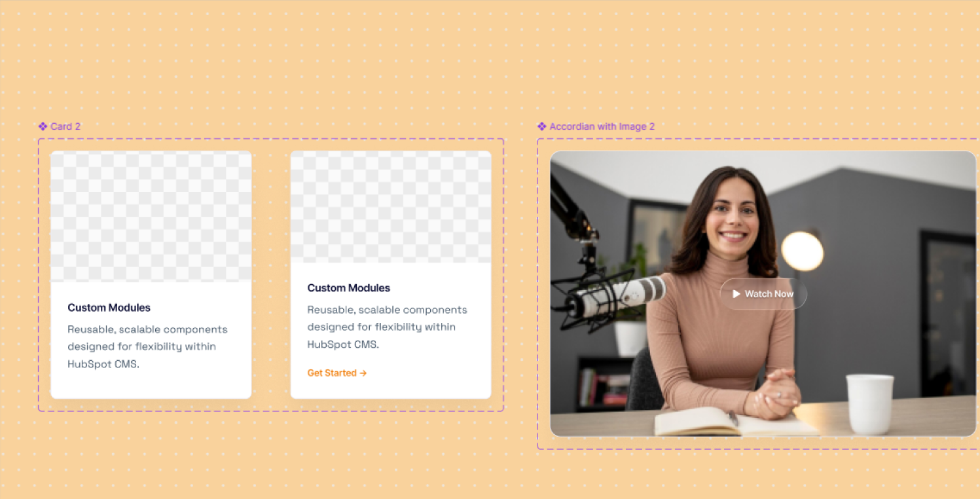Open the Get Started link
This screenshot has height=499, width=980.
333,373
